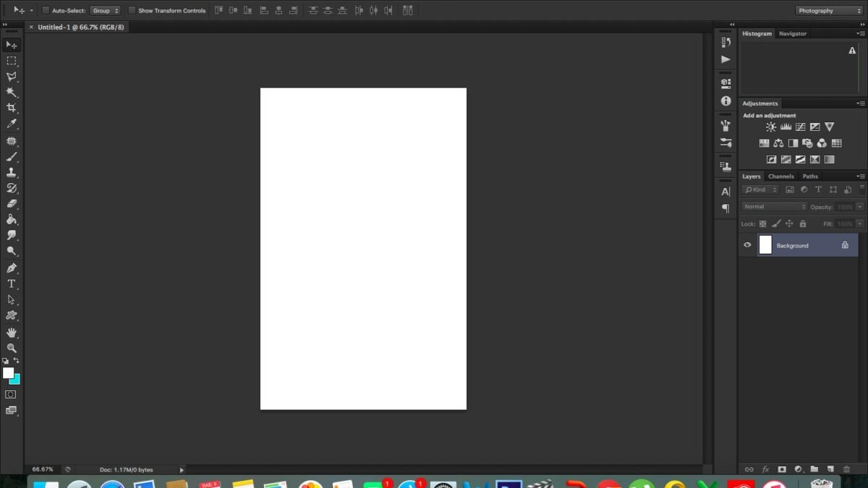Click the foreground color swatch

(8, 373)
